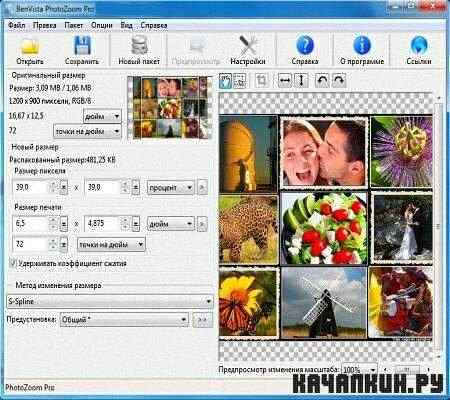Click the pixel height field 39,0

103,187
